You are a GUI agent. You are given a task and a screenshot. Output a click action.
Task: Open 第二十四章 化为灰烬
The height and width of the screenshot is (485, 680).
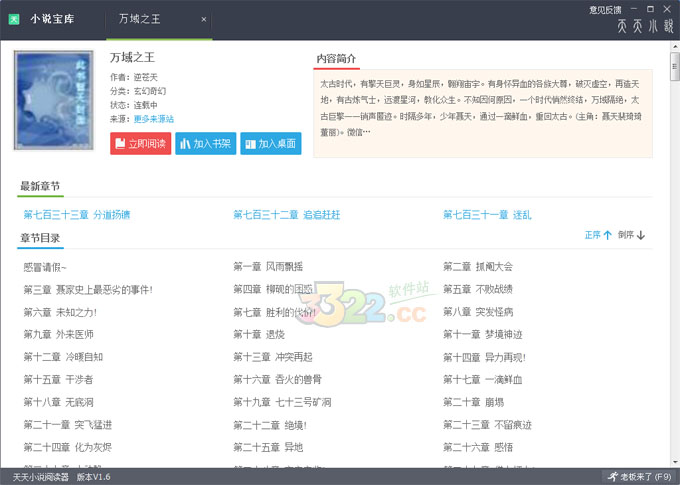[x=68, y=447]
